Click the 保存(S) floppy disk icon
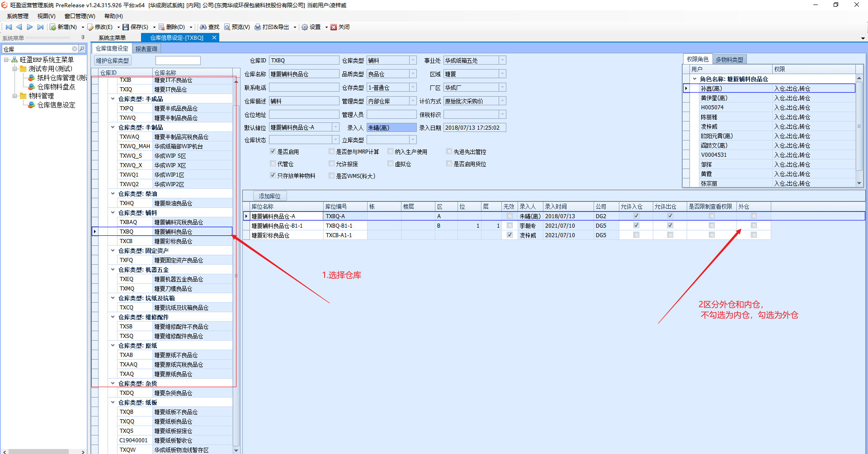This screenshot has width=868, height=454. 126,27
